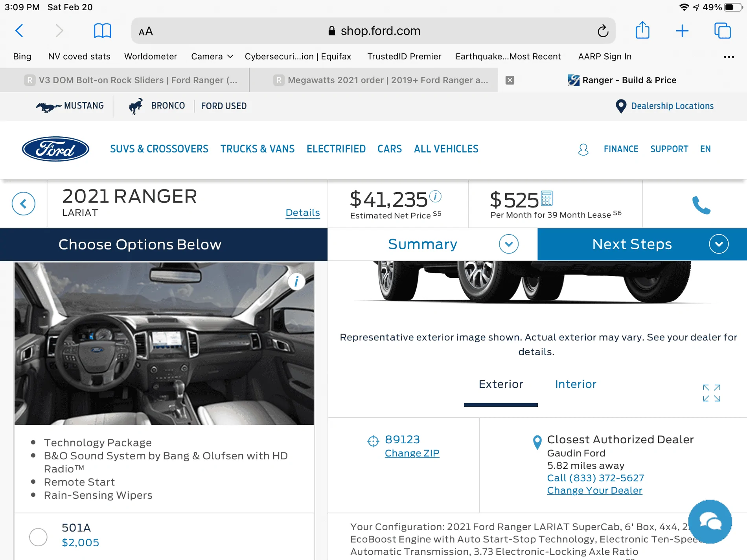Image resolution: width=747 pixels, height=560 pixels.
Task: Open the Bing bookmark
Action: [x=22, y=57]
